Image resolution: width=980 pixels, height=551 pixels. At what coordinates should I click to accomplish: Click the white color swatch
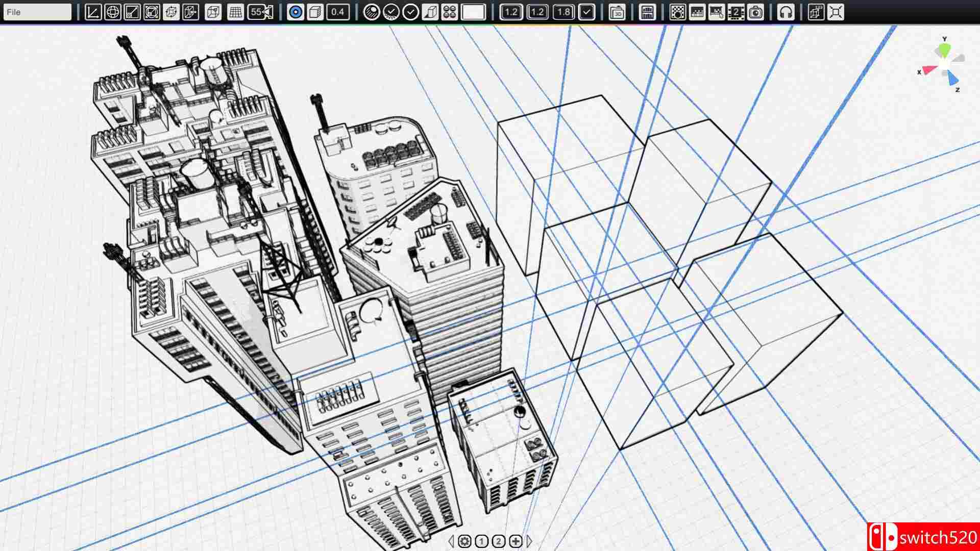pos(473,12)
